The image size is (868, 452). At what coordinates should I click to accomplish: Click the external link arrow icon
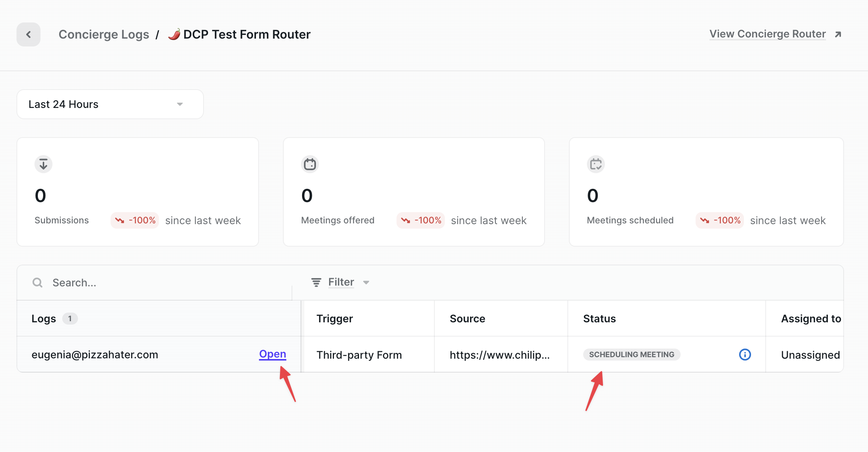pyautogui.click(x=838, y=34)
